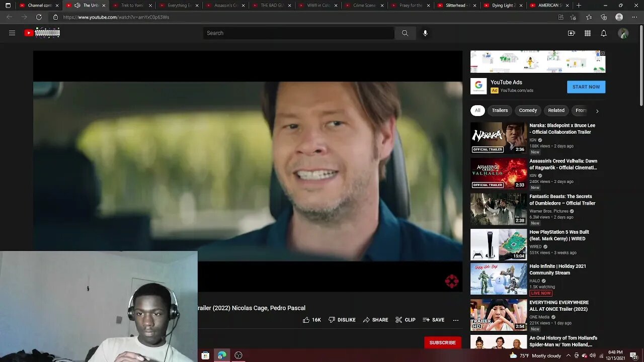Open the Halo Infinite Holiday stream thumbnail
The image size is (644, 362).
coord(499,279)
